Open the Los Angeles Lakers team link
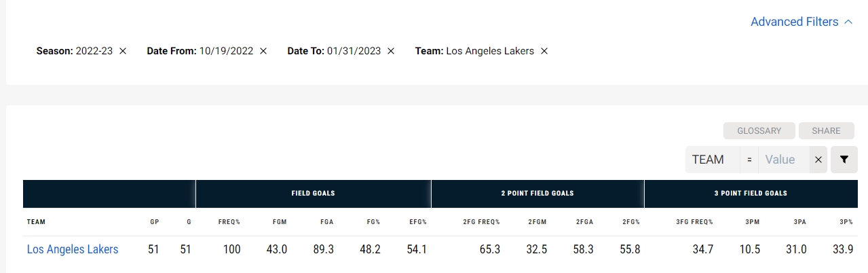 click(73, 249)
